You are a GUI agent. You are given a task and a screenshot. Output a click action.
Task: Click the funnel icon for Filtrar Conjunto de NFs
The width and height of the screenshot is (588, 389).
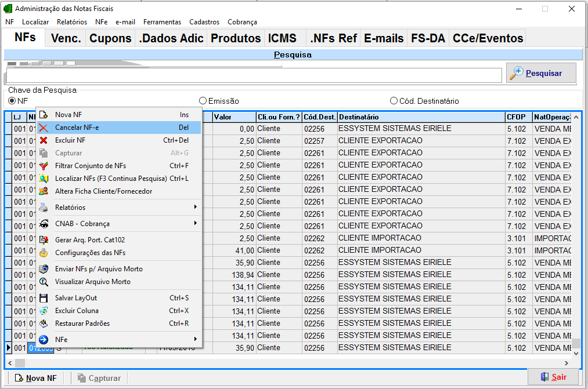tap(44, 166)
